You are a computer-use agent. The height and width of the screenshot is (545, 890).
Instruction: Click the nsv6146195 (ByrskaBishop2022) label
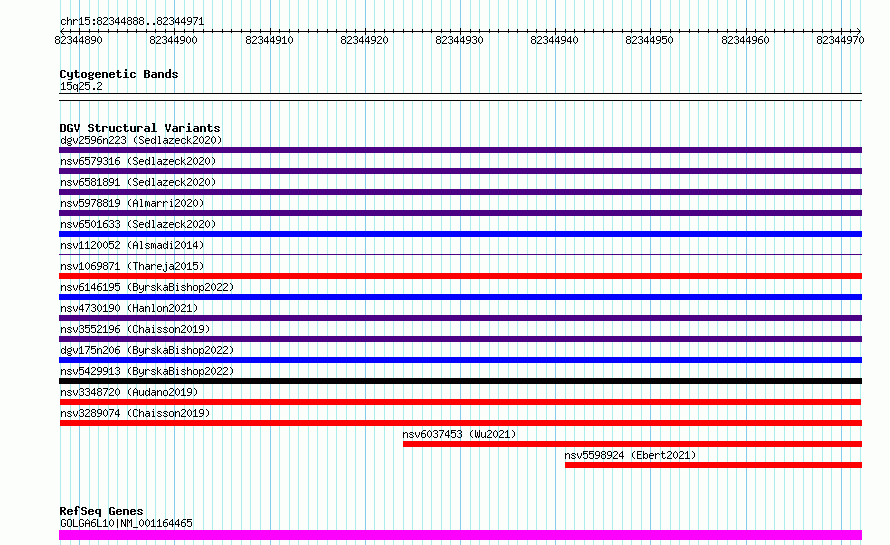point(147,287)
